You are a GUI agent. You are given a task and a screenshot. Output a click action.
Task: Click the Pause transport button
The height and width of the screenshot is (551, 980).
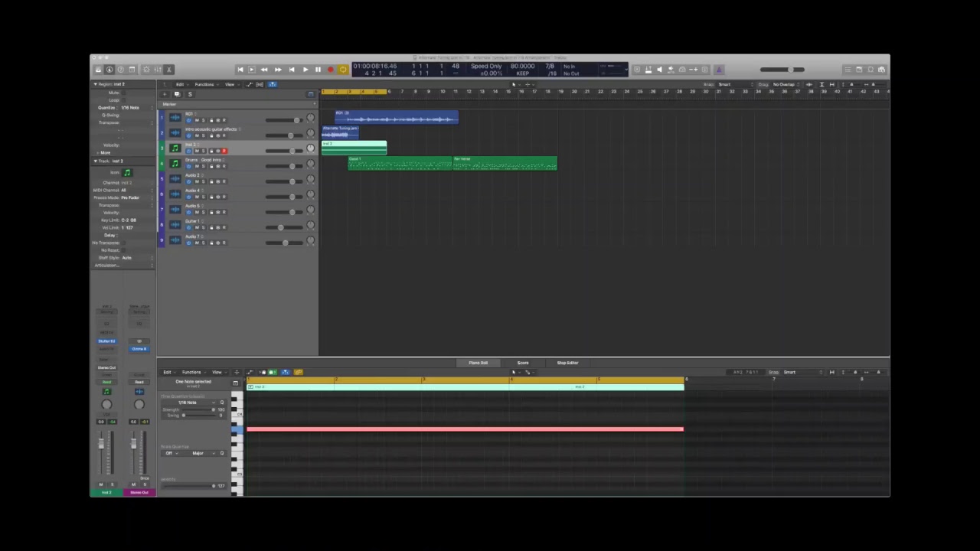coord(318,70)
